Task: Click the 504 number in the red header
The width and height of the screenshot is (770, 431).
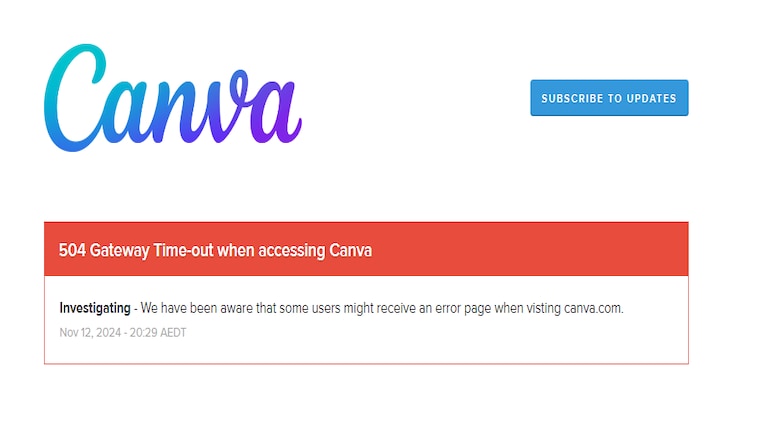Action: tap(72, 250)
